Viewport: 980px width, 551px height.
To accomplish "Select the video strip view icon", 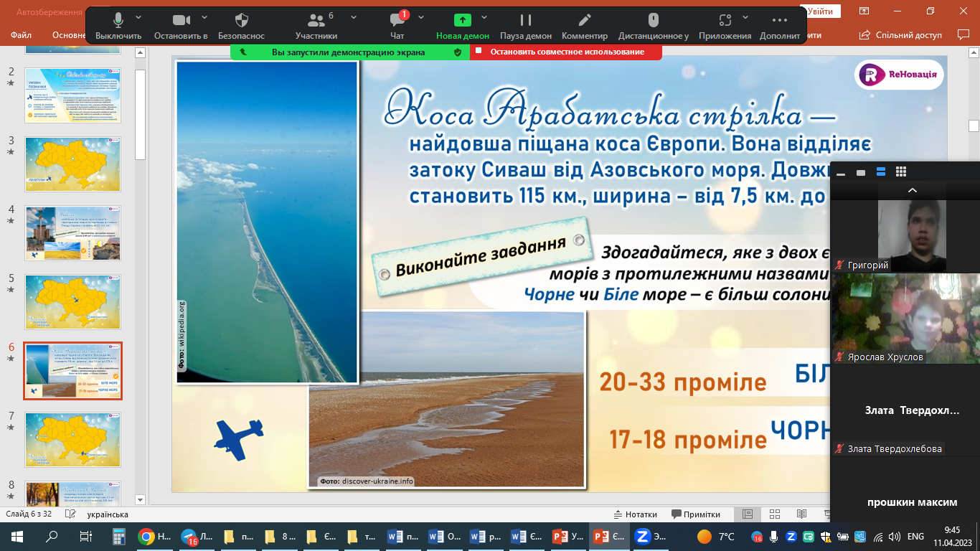I will (x=881, y=172).
